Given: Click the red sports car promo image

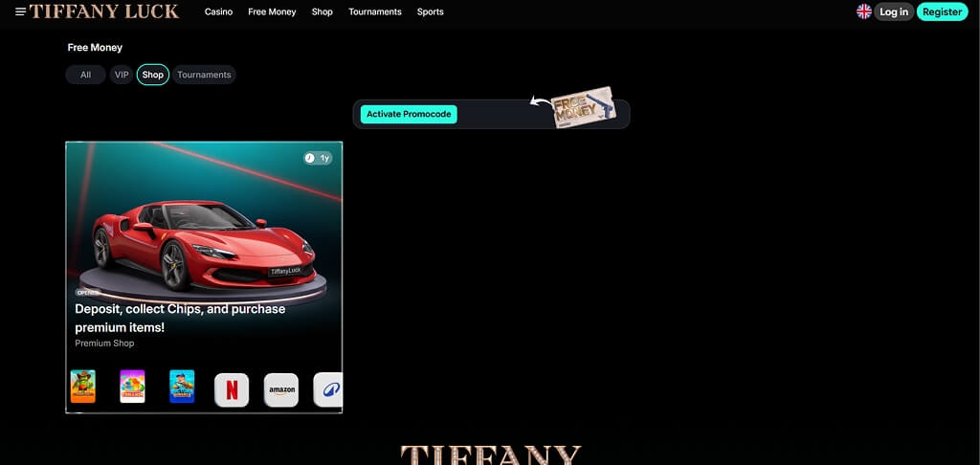Looking at the screenshot, I should click(x=204, y=244).
